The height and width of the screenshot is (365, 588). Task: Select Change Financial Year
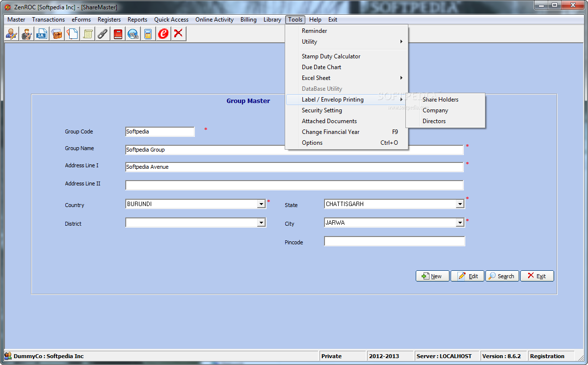347,132
